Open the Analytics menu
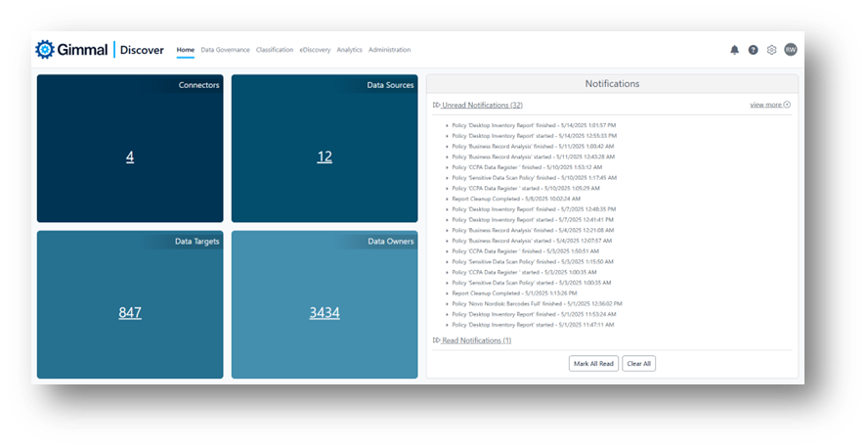This screenshot has width=868, height=448. (x=349, y=50)
